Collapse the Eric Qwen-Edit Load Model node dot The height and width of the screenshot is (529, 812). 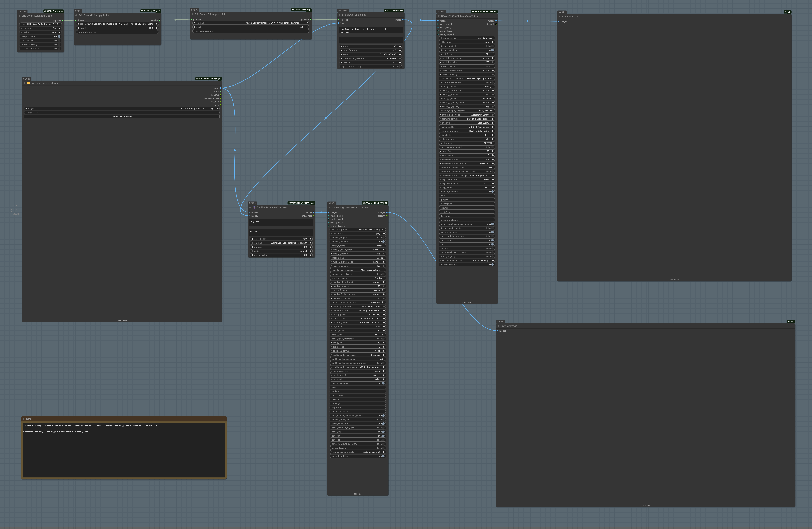coord(19,16)
